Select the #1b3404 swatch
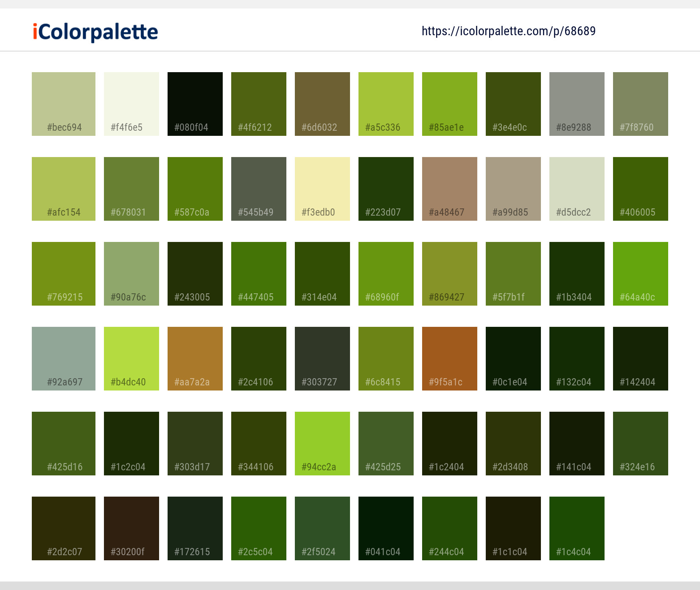Screen dimensions: 700x590 pos(577,274)
